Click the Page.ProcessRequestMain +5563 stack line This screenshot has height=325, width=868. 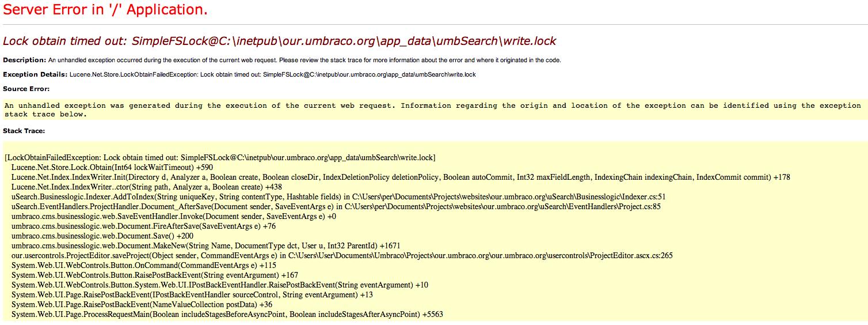click(227, 314)
